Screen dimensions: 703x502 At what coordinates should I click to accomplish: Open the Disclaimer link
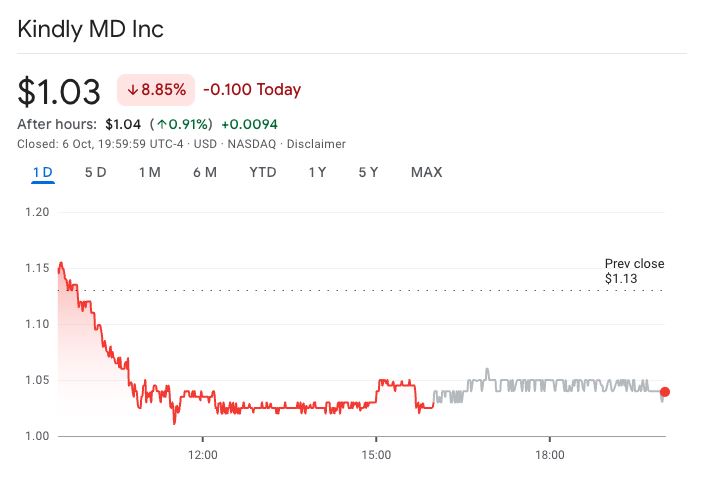pyautogui.click(x=318, y=144)
